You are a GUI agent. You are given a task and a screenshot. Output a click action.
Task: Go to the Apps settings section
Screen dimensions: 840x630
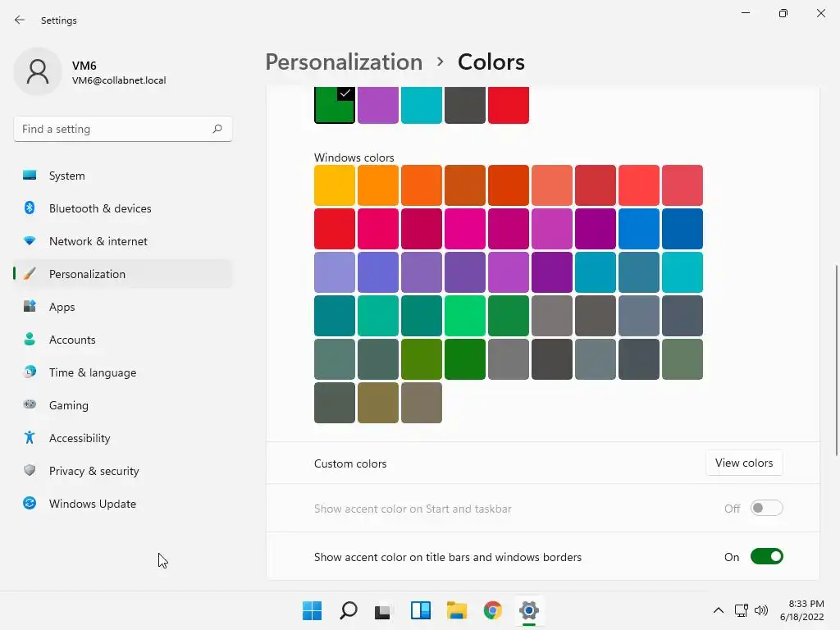pyautogui.click(x=62, y=307)
